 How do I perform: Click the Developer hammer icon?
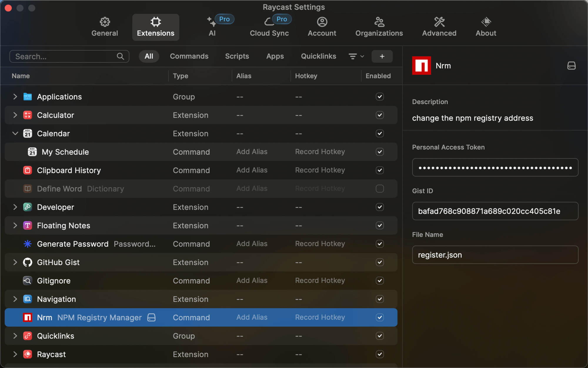[28, 207]
